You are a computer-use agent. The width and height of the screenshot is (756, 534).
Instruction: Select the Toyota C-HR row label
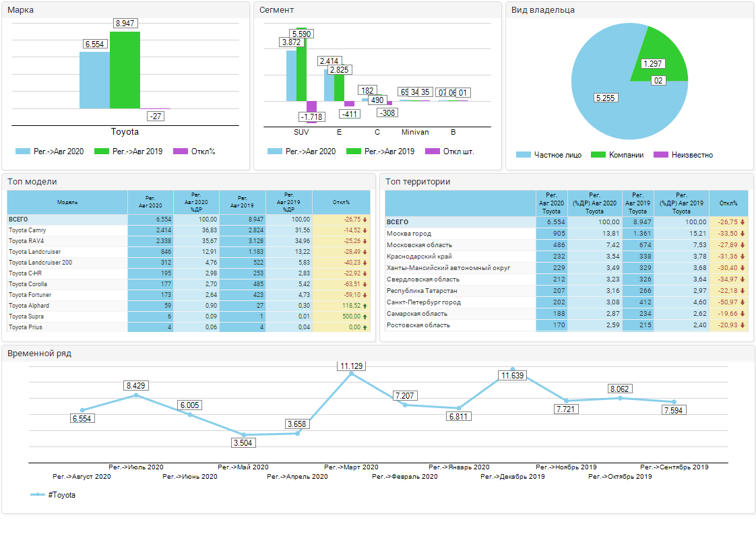[x=25, y=273]
